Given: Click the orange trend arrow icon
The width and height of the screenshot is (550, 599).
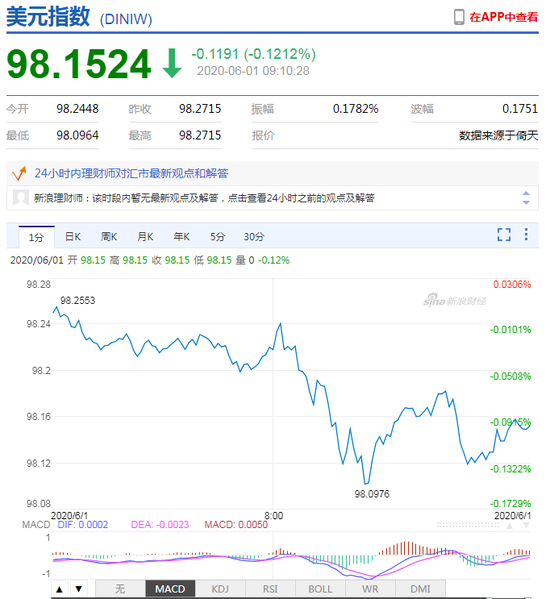Looking at the screenshot, I should (x=19, y=173).
